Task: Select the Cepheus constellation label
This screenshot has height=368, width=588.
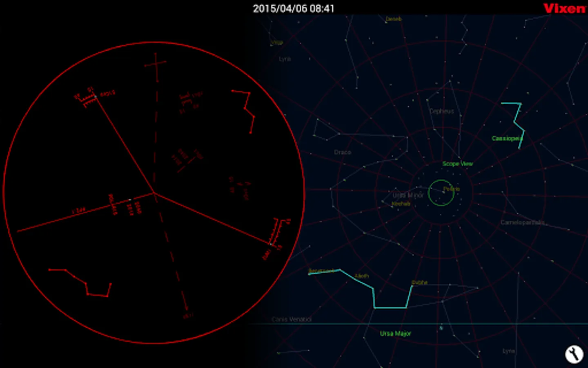Action: [x=441, y=111]
